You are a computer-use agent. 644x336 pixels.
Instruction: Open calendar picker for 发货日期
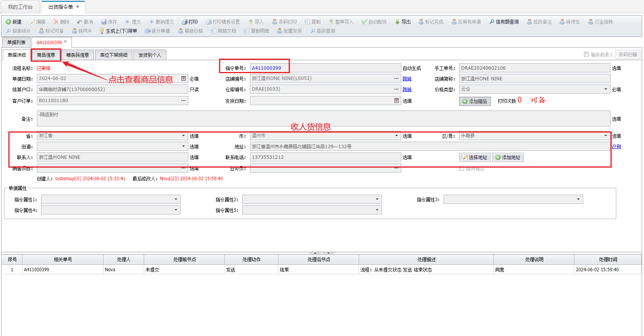(x=396, y=101)
